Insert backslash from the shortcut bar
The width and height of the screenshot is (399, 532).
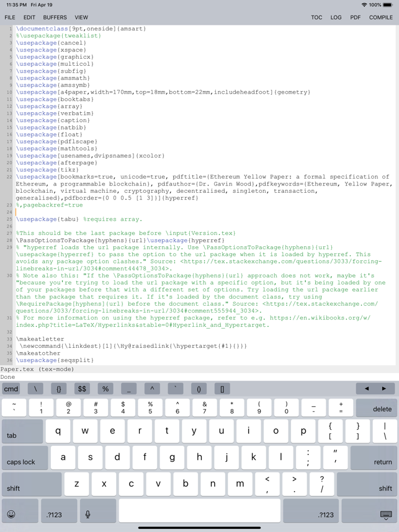click(x=35, y=389)
